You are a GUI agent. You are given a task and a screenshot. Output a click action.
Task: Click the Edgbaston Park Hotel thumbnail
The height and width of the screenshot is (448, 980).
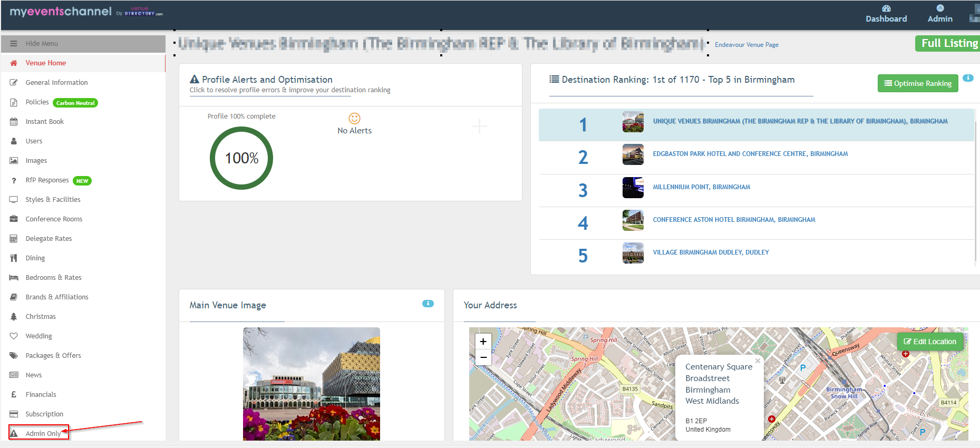point(633,154)
